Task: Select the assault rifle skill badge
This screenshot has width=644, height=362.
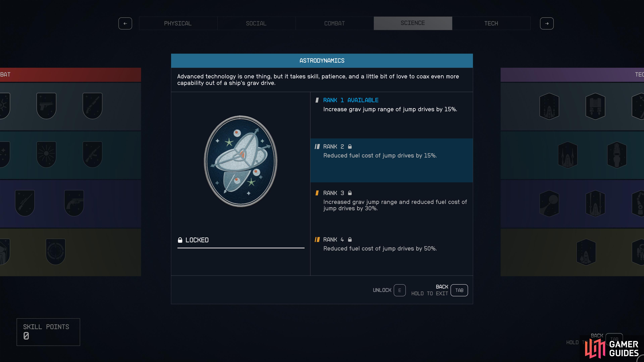Action: click(93, 154)
